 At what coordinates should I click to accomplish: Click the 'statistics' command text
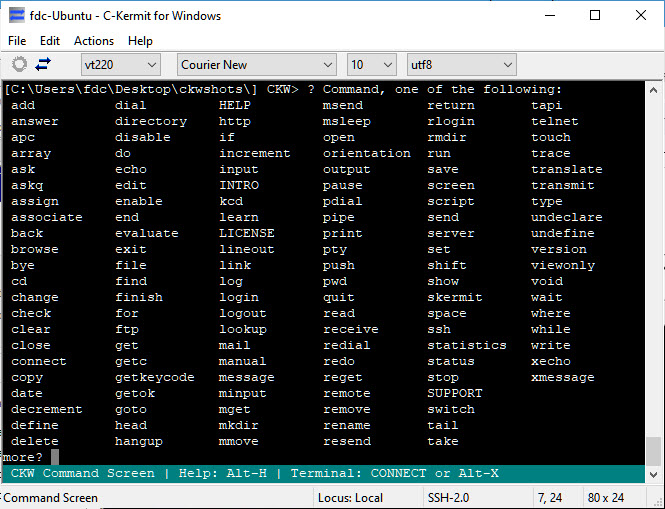point(467,345)
